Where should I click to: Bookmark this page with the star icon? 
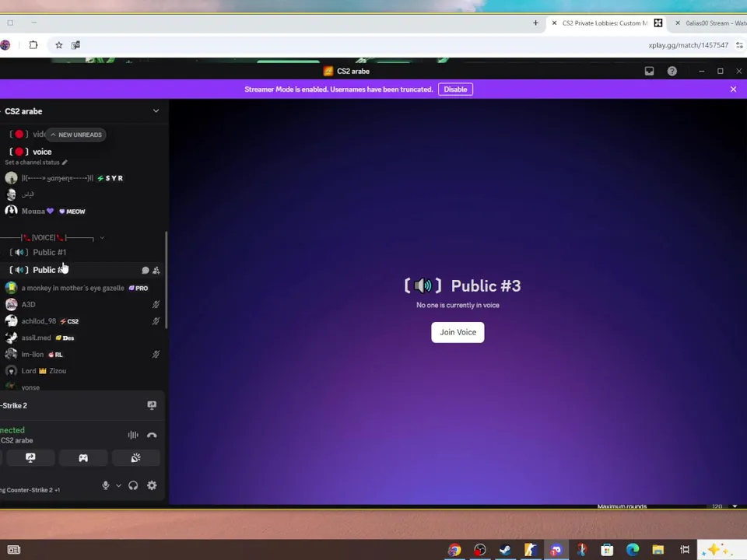pos(58,45)
